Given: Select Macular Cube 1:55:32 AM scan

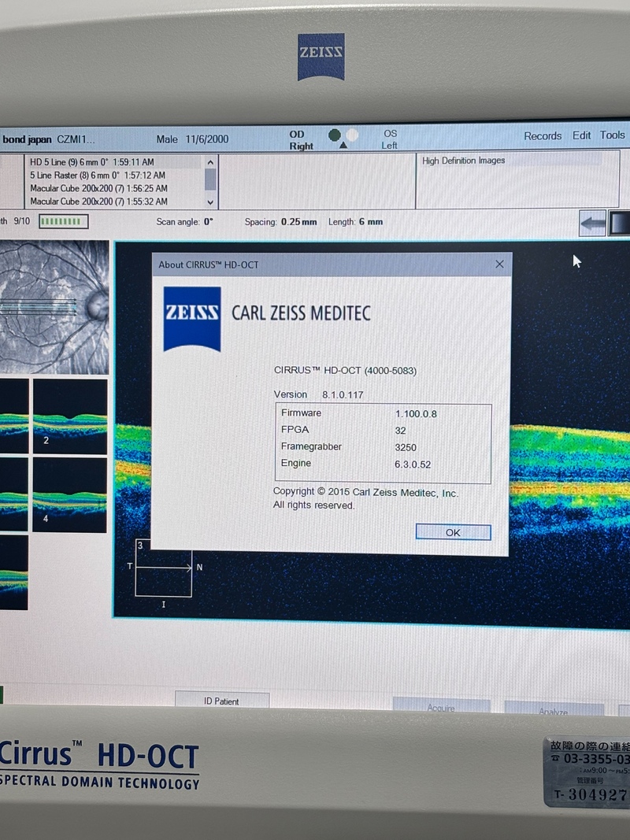Looking at the screenshot, I should [x=98, y=202].
